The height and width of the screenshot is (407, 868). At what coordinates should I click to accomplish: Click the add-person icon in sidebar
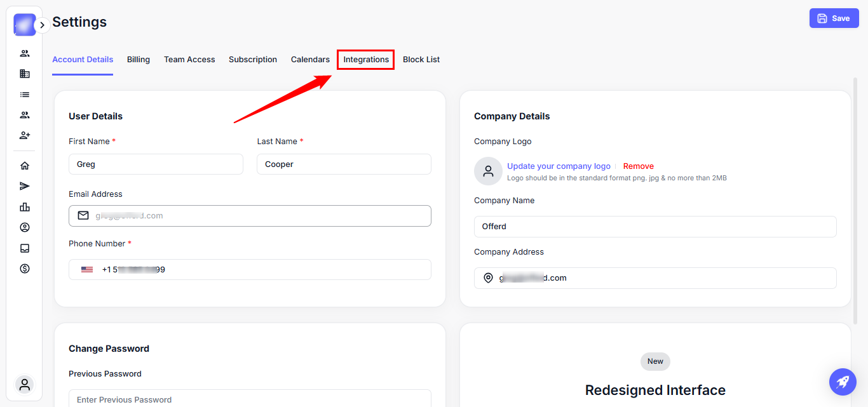coord(25,135)
